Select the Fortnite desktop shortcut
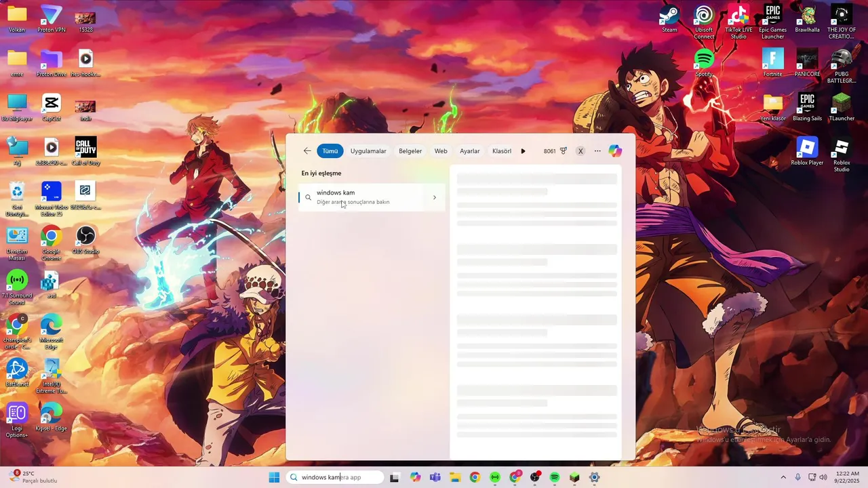This screenshot has height=488, width=868. (773, 63)
